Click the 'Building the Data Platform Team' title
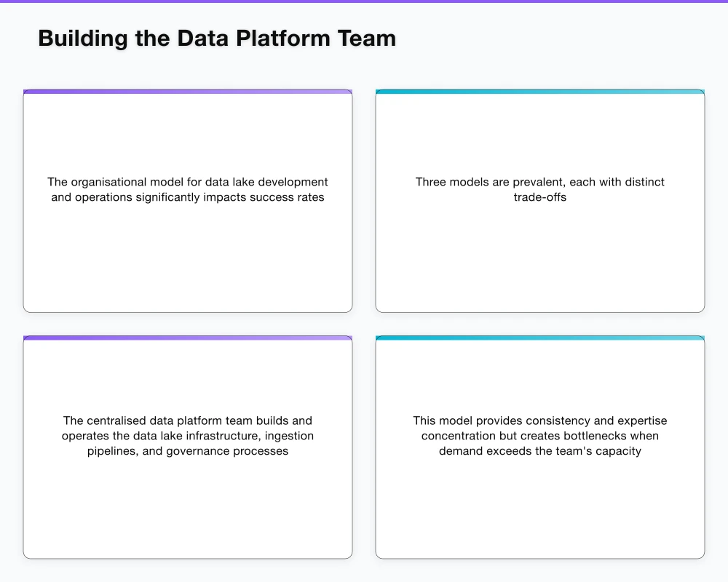Screen dimensions: 728x582 216,38
